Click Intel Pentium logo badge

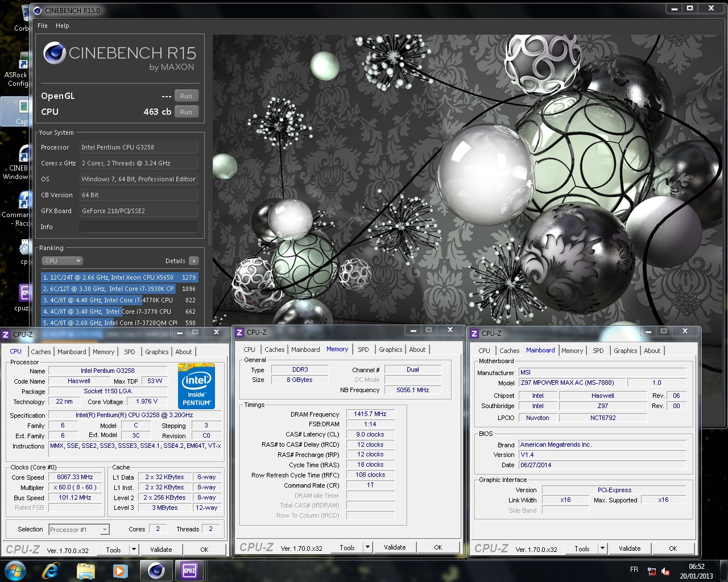(x=196, y=386)
